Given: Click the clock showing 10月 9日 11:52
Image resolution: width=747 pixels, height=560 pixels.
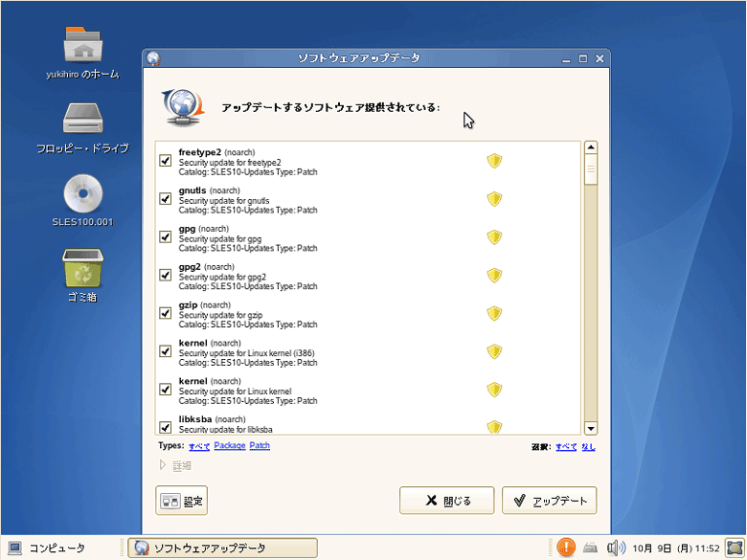Looking at the screenshot, I should tap(675, 549).
